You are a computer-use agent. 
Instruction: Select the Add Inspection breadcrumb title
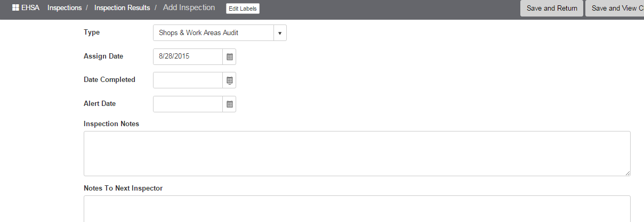point(189,8)
